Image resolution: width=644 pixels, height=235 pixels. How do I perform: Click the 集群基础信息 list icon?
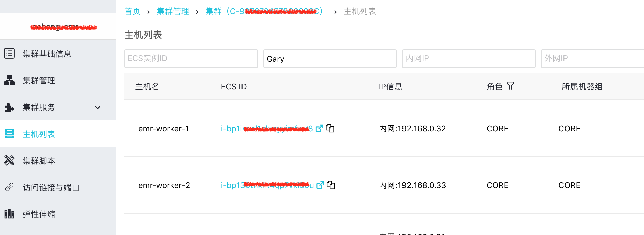(9, 53)
